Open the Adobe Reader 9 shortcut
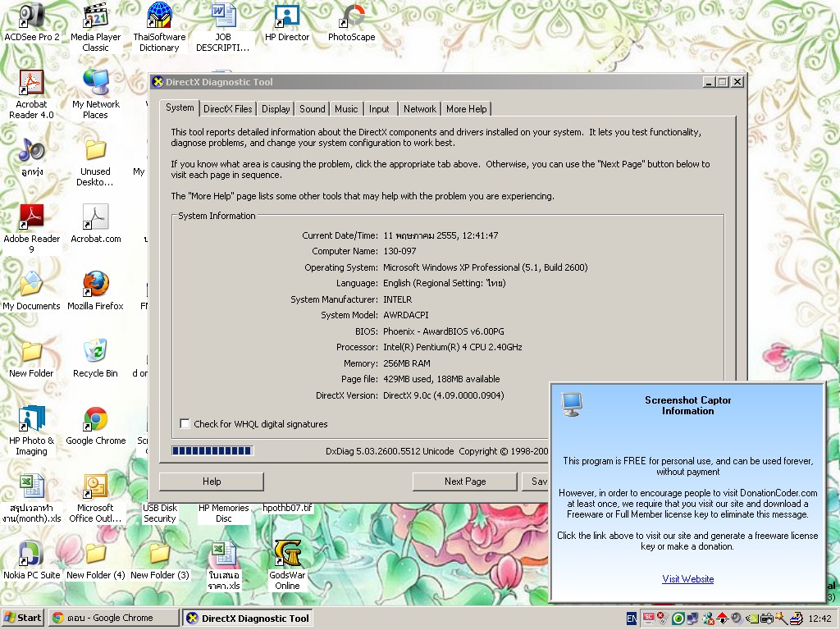The width and height of the screenshot is (840, 630). coord(32,229)
